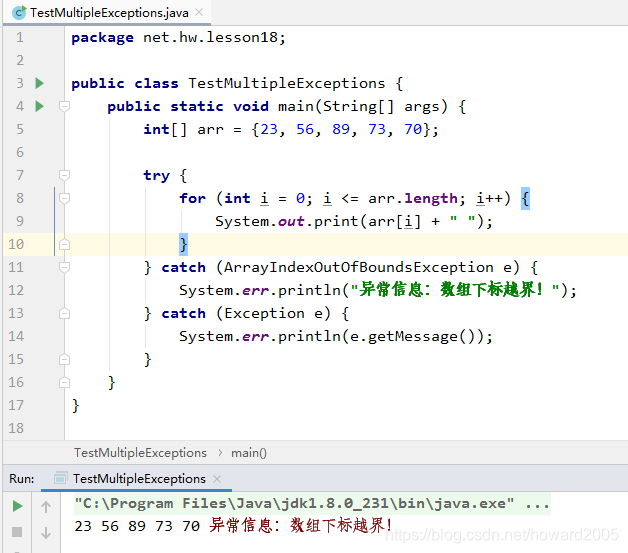The height and width of the screenshot is (553, 628).
Task: Toggle fold marker at line 10 closing brace
Action: [64, 244]
